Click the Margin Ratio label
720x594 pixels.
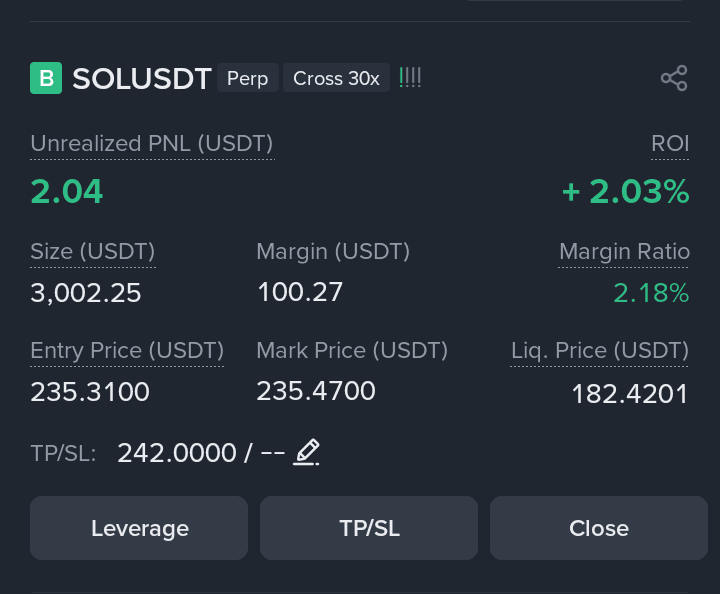(624, 252)
